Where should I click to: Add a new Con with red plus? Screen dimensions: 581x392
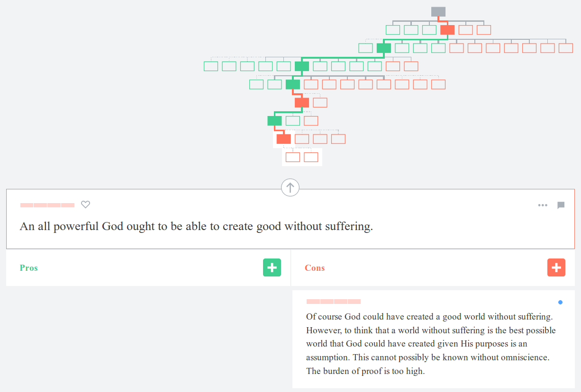tap(556, 267)
